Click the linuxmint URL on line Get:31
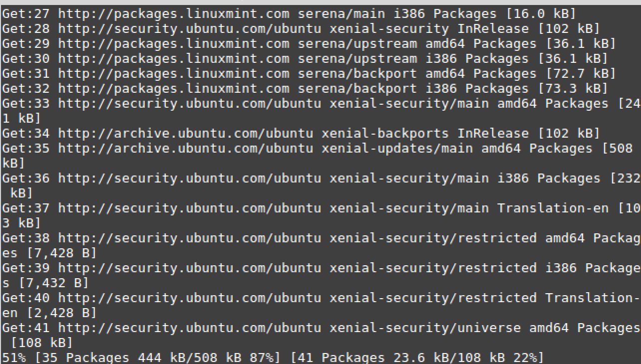 pyautogui.click(x=174, y=74)
